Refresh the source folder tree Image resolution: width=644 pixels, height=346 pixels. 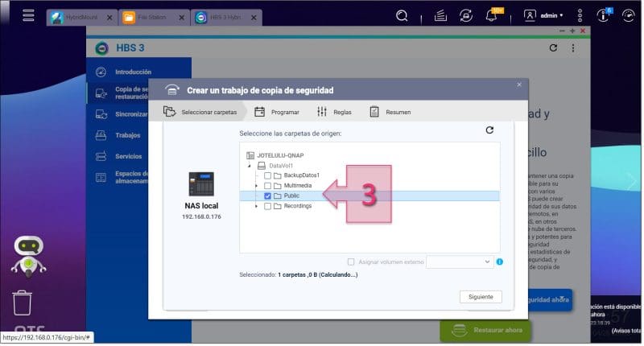pos(489,130)
